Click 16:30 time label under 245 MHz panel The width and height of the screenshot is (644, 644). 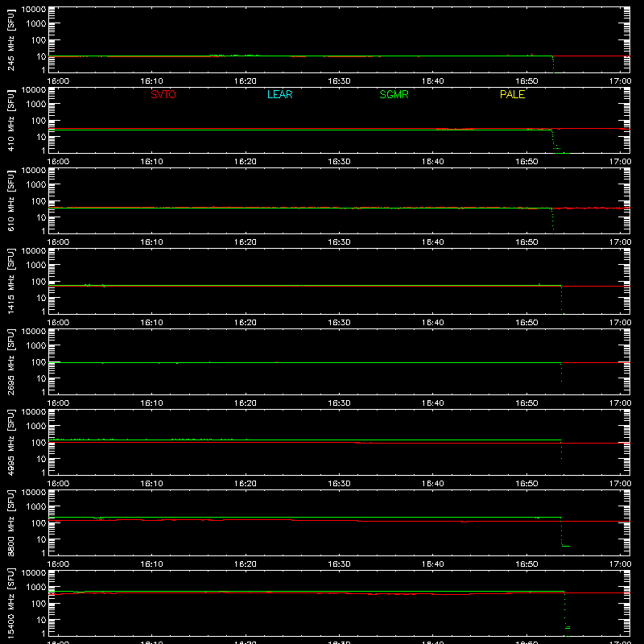click(339, 81)
